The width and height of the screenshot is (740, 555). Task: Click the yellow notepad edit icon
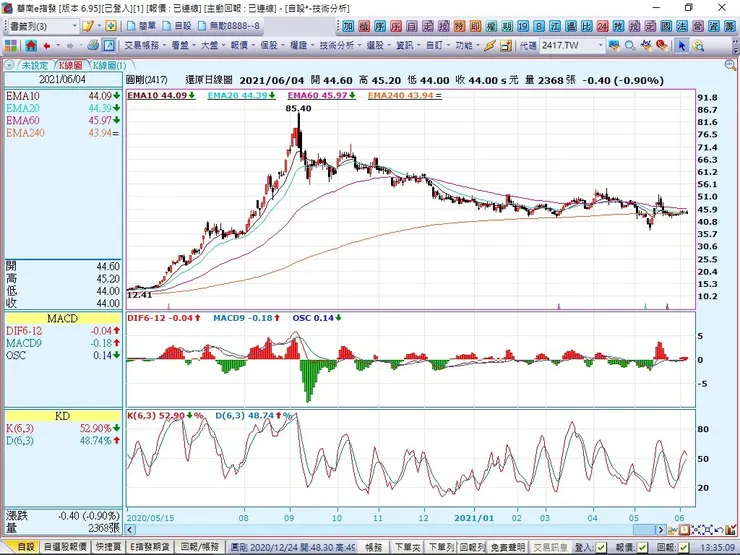(87, 26)
